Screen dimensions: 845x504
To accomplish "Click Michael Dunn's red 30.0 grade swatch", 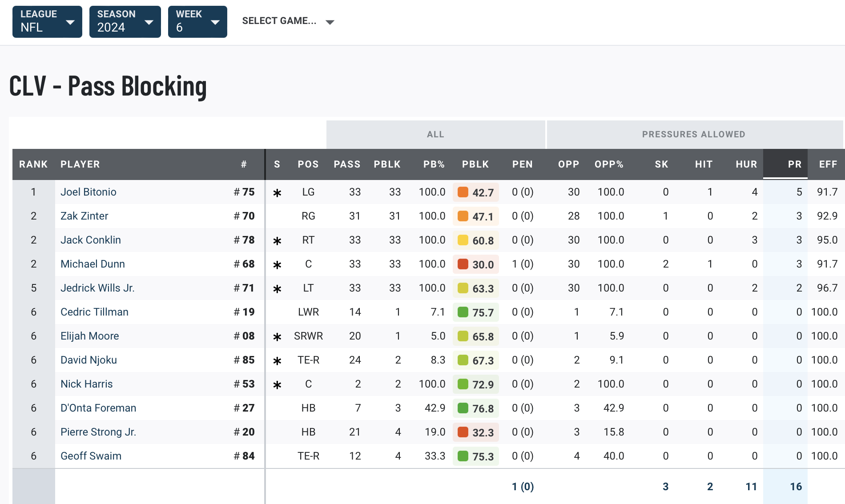I will (463, 264).
